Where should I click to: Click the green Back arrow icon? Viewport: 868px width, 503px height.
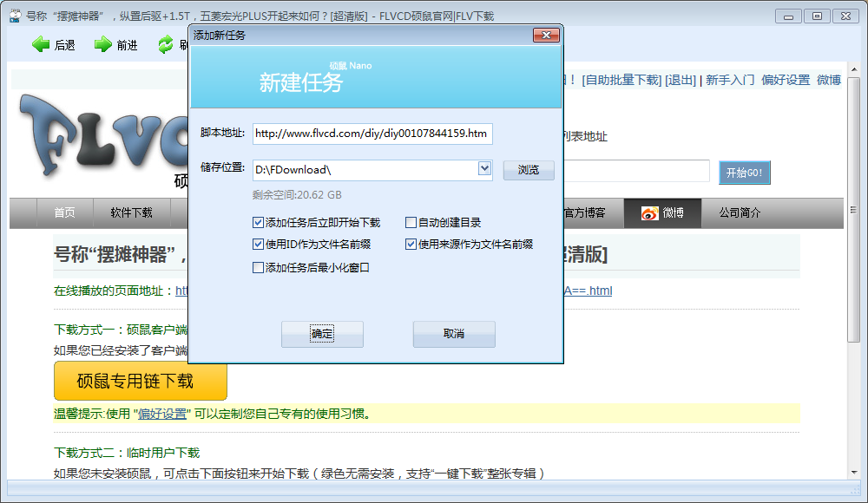[x=41, y=44]
